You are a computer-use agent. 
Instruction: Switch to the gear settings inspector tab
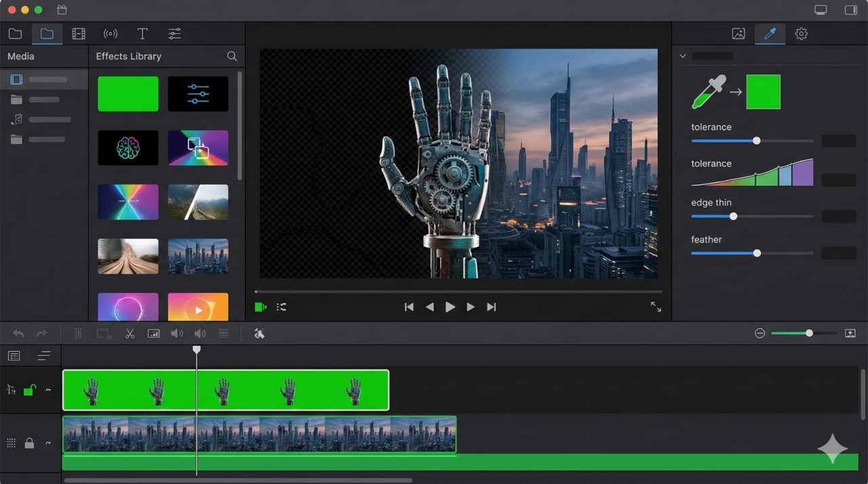pyautogui.click(x=801, y=34)
